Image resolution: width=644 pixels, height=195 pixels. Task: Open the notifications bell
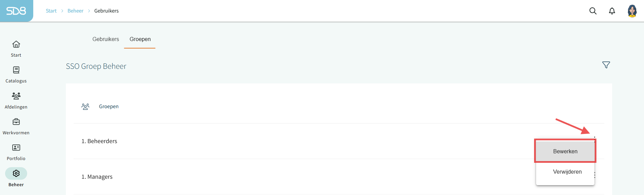click(612, 11)
